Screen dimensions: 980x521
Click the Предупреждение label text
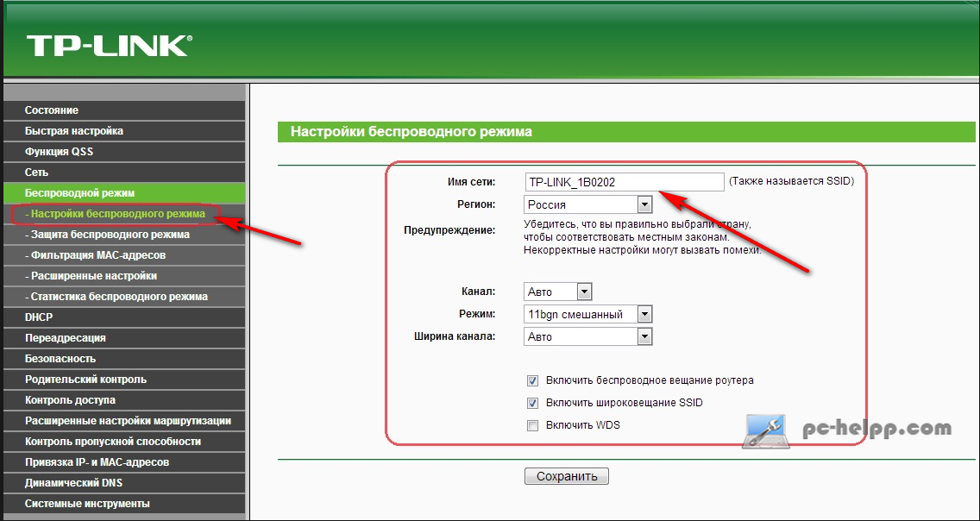tap(449, 230)
